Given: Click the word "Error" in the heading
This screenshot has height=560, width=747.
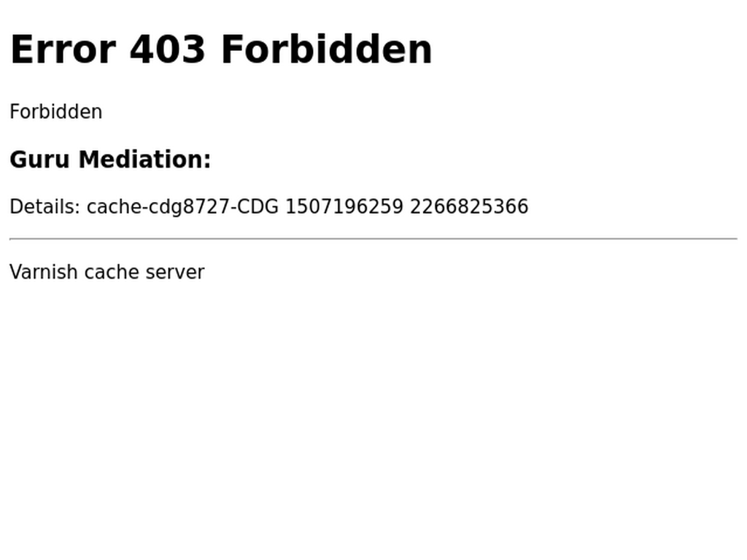Looking at the screenshot, I should [63, 50].
